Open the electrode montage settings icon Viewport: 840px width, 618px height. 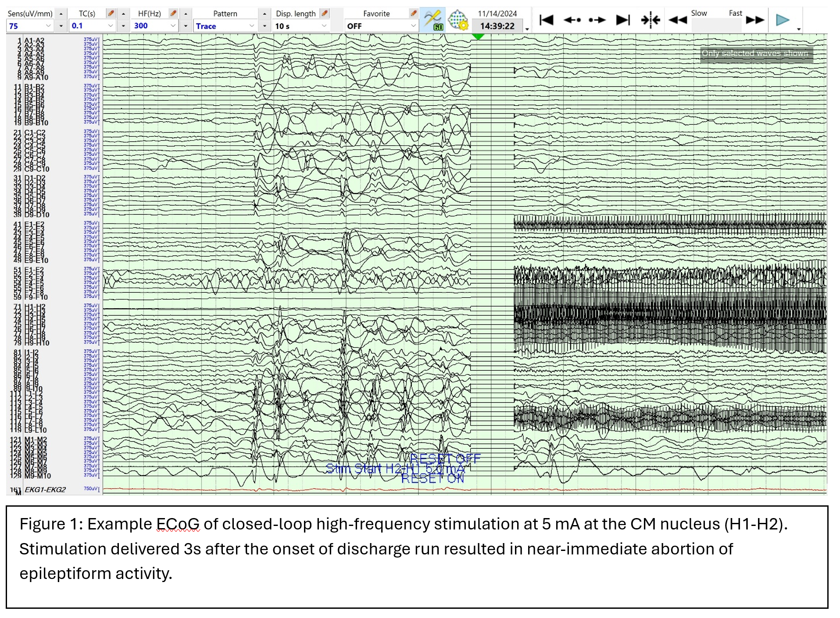click(x=458, y=20)
